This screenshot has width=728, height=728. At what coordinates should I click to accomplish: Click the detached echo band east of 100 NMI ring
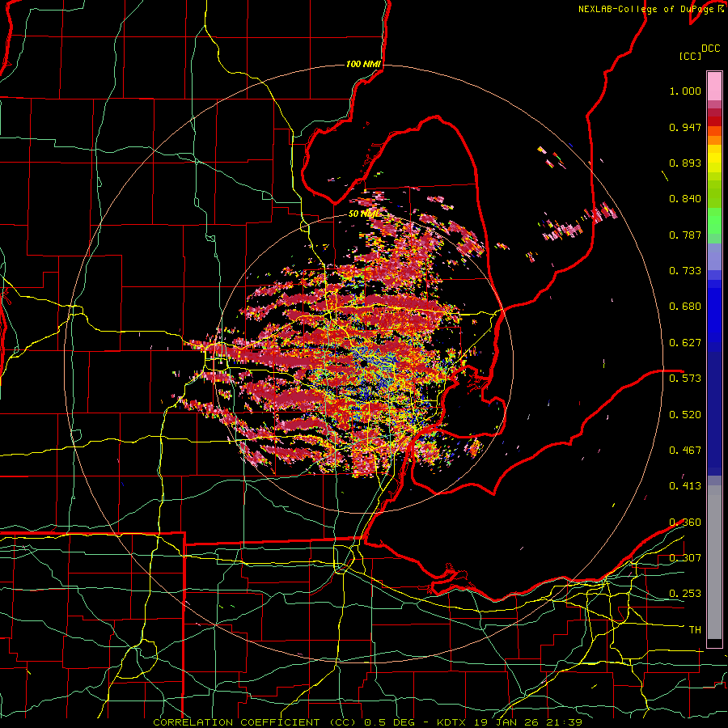coord(580,221)
